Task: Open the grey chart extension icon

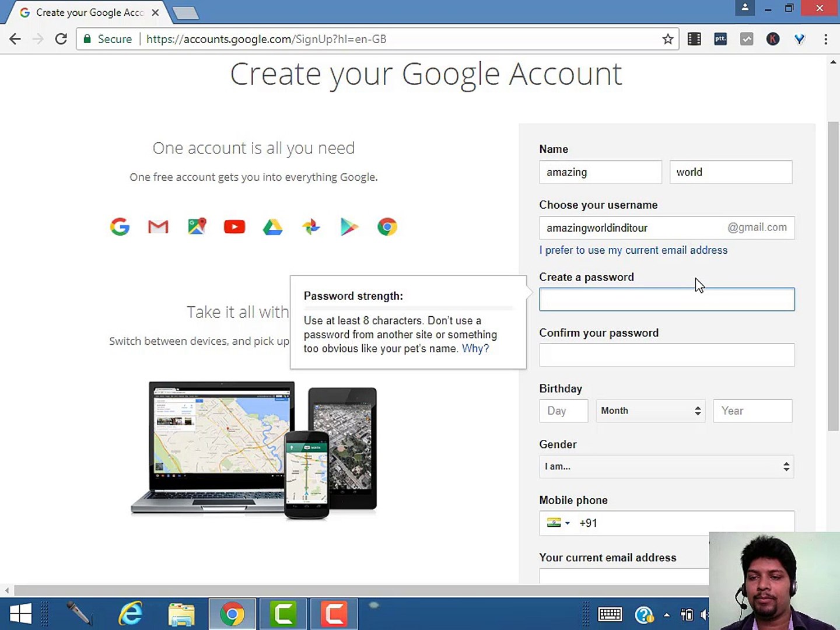Action: pyautogui.click(x=747, y=39)
